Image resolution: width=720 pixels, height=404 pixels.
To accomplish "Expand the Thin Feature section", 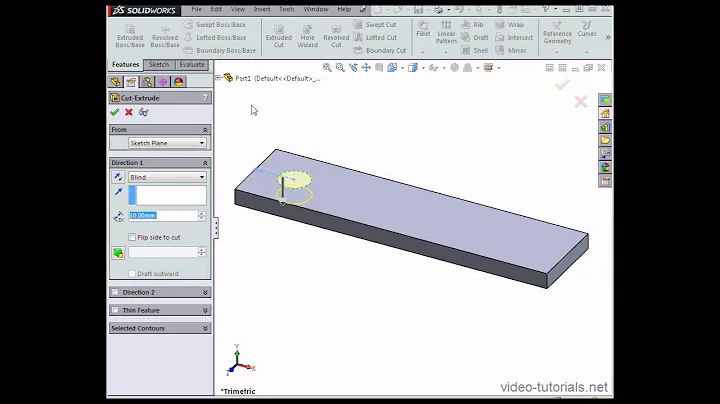I will coord(205,310).
